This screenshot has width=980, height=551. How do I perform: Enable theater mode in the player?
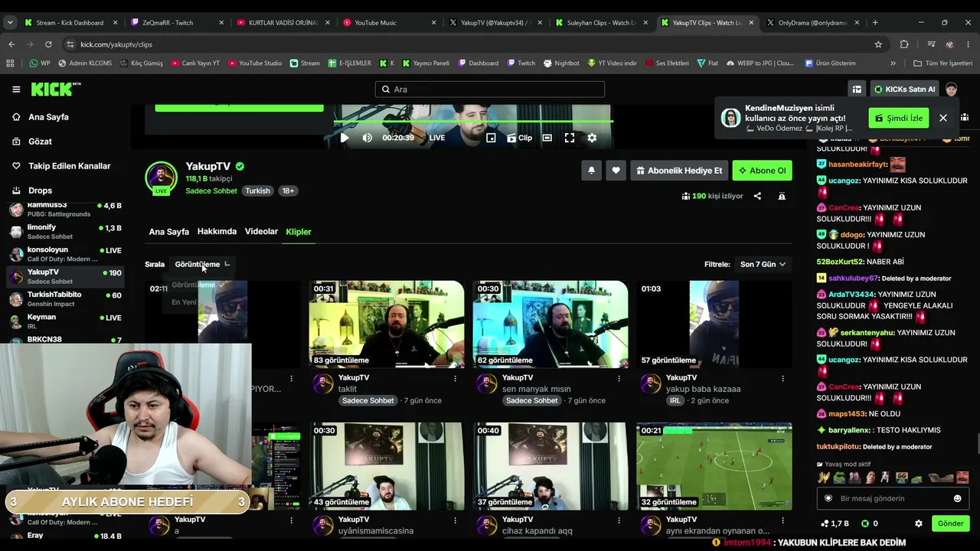coord(547,138)
